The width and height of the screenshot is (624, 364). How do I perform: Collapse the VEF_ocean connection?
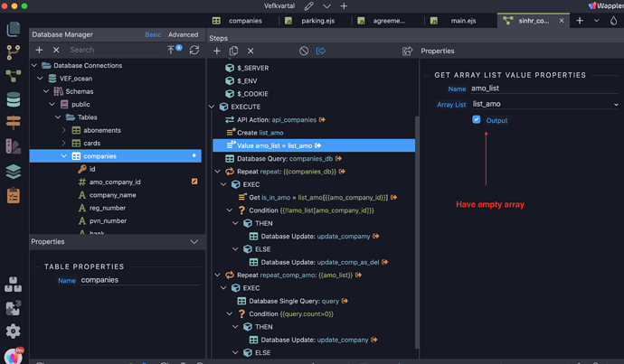[40, 79]
